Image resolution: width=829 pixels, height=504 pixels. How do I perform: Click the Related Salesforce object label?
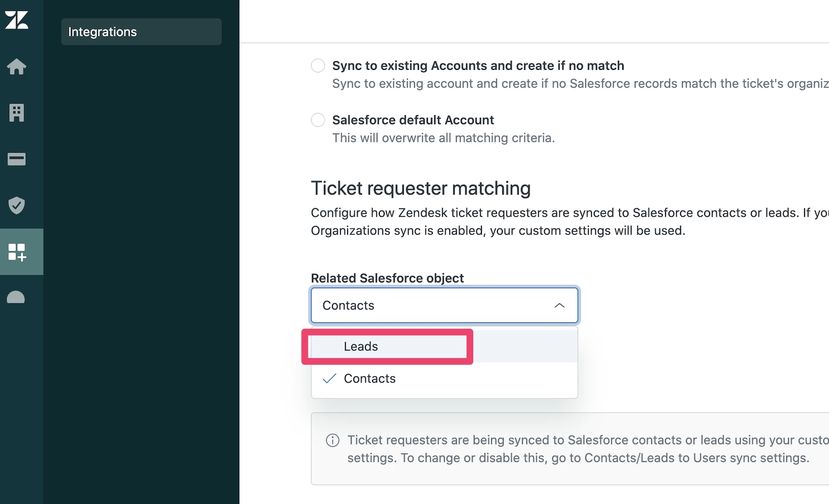[387, 278]
